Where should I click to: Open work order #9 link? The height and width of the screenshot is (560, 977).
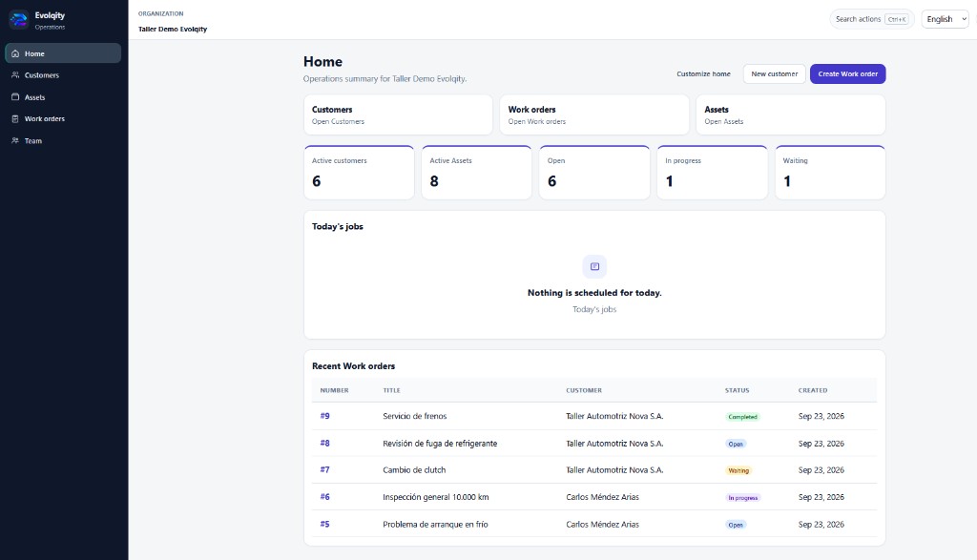click(x=324, y=416)
